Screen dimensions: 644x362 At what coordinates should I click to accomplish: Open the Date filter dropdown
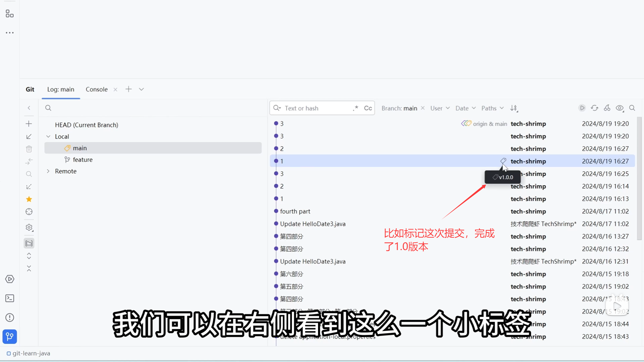click(465, 108)
